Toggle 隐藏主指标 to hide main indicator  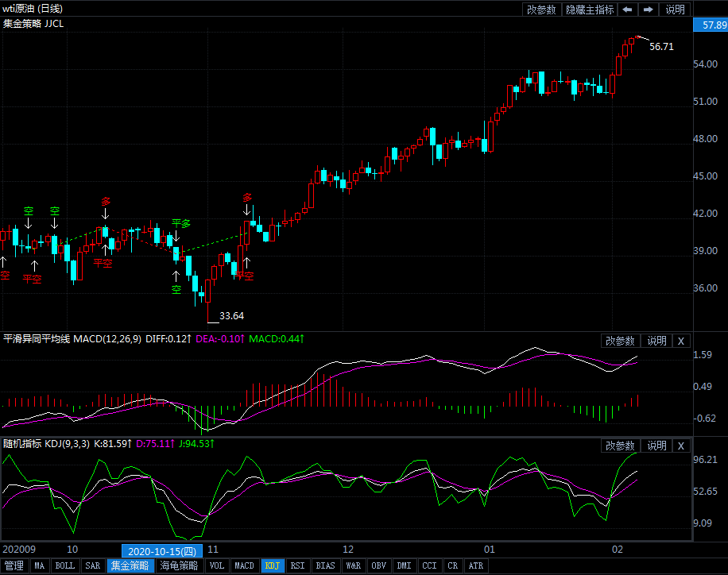pyautogui.click(x=590, y=10)
